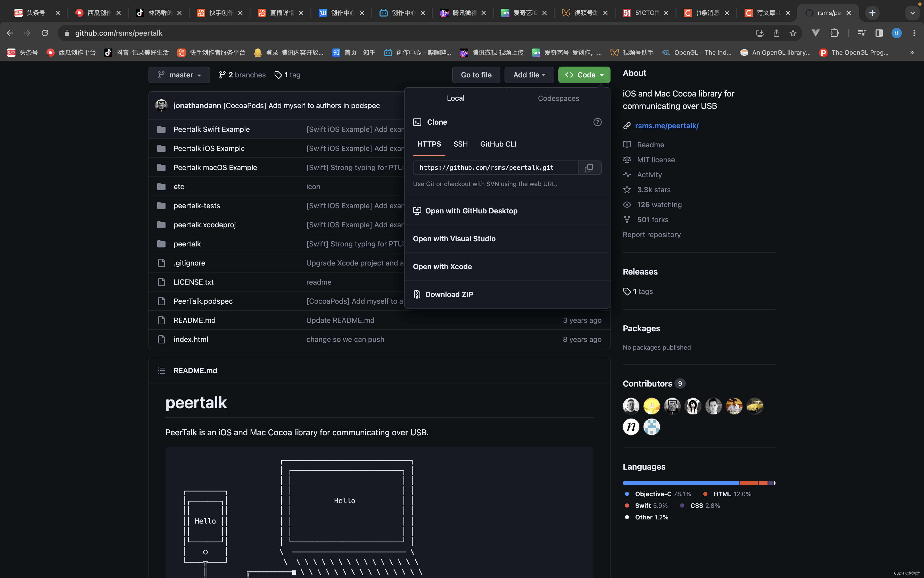Viewport: 924px width, 578px height.
Task: Click the install/download icon in address bar
Action: coord(760,33)
